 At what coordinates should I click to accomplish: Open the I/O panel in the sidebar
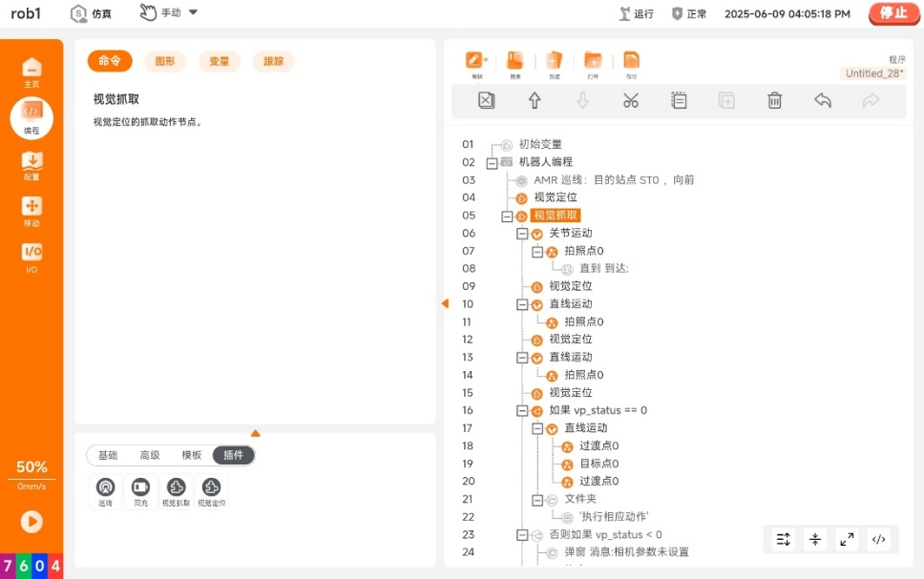pyautogui.click(x=31, y=256)
